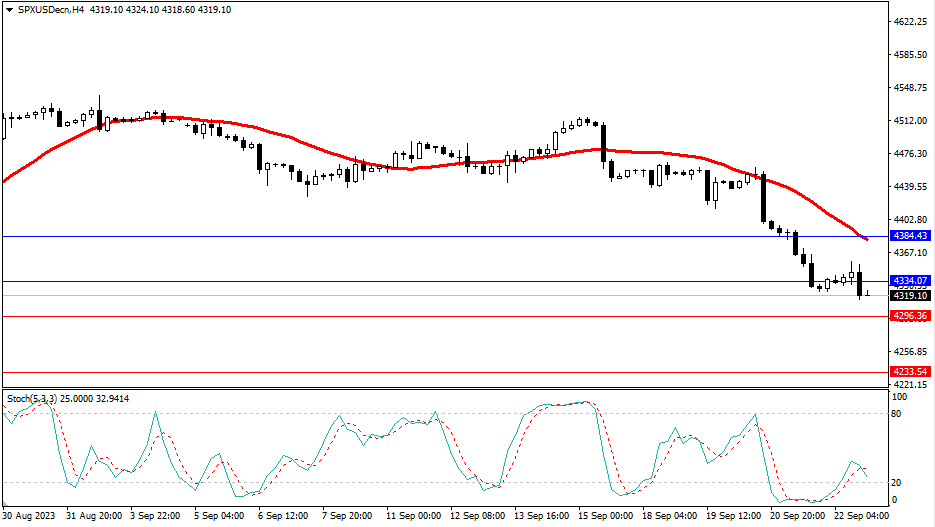Click the SPXUSDecn,H4 chart title text

click(x=48, y=9)
